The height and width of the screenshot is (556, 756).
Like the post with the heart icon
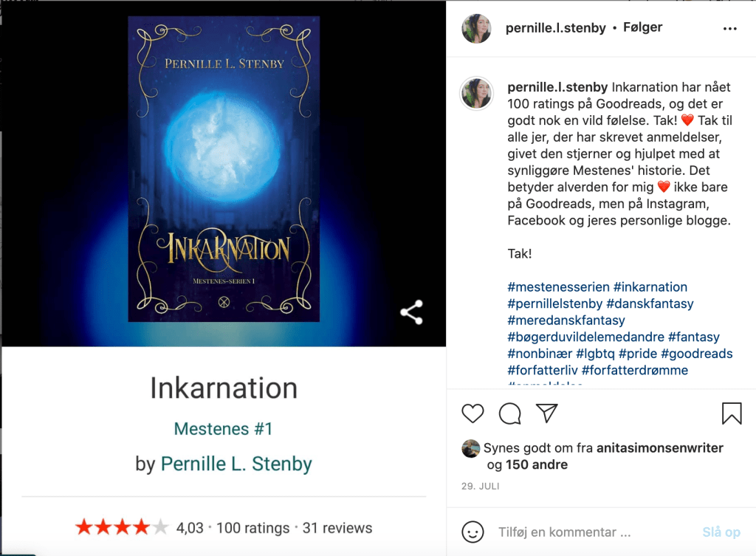(x=472, y=413)
